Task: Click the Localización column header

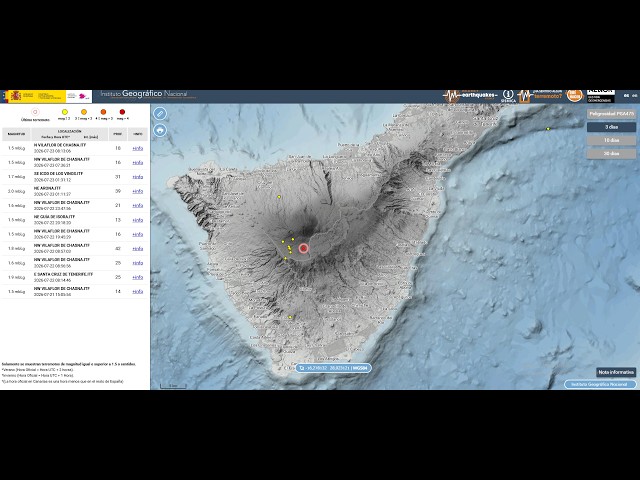Action: click(69, 134)
